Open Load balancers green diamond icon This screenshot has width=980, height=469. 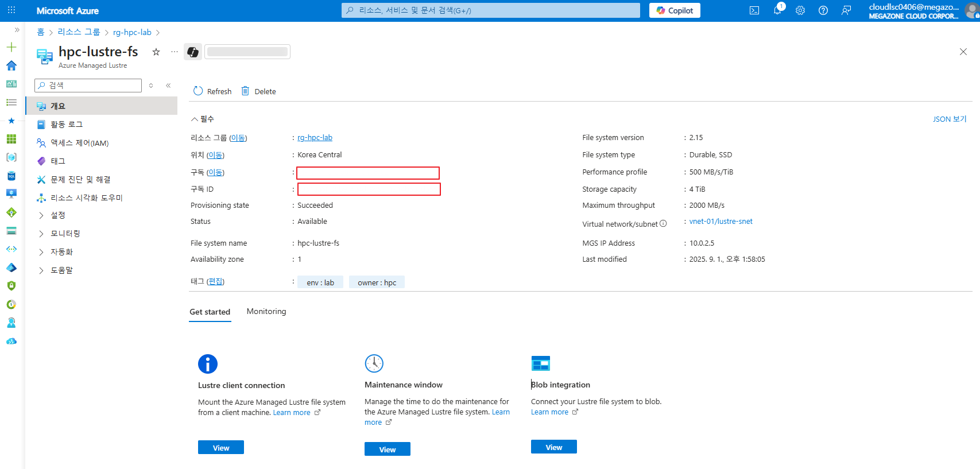click(11, 212)
